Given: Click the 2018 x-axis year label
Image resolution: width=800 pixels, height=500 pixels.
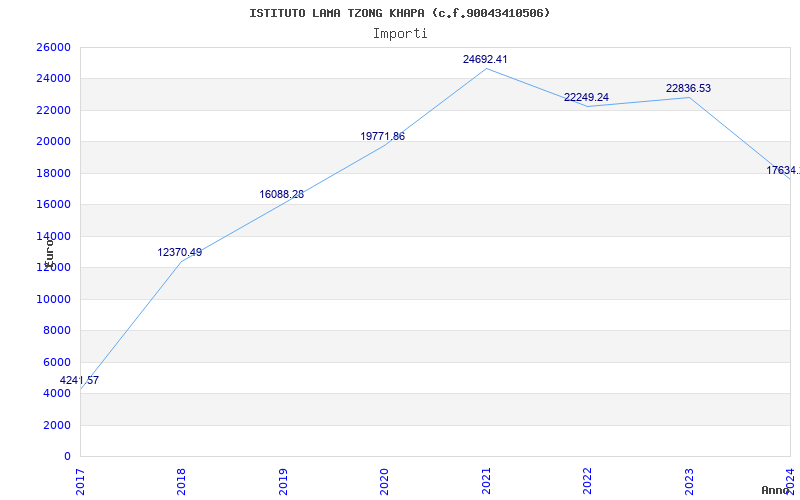Looking at the screenshot, I should click(x=182, y=481).
